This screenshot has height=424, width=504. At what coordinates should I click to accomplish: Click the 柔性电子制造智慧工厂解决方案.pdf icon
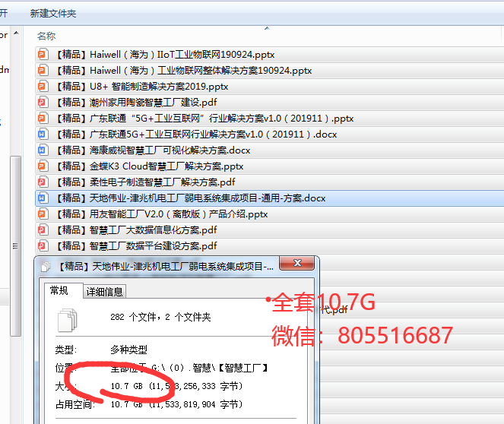pyautogui.click(x=43, y=182)
